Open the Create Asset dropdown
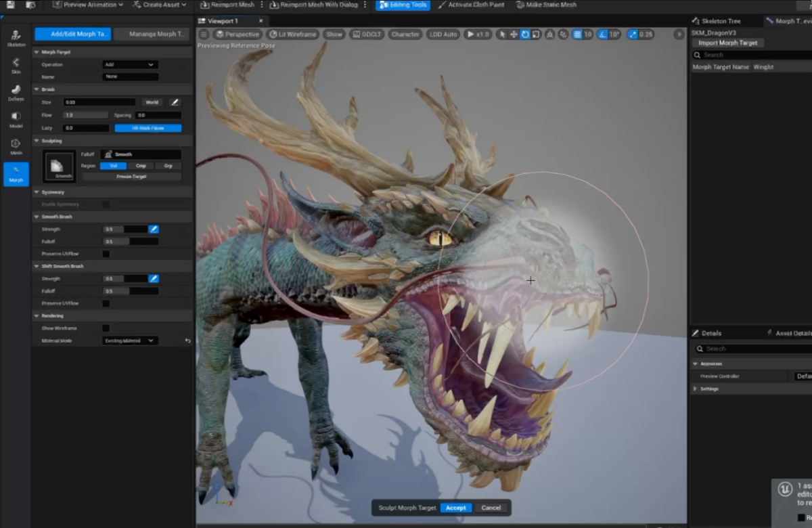 159,5
